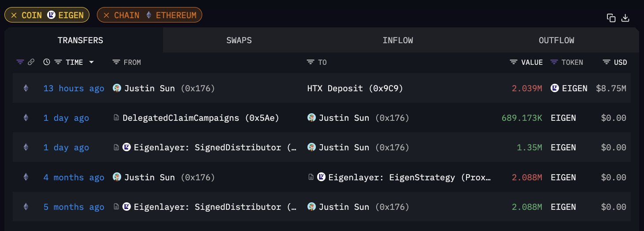Image resolution: width=644 pixels, height=231 pixels.
Task: Open the VALUE column filter
Action: pos(514,62)
